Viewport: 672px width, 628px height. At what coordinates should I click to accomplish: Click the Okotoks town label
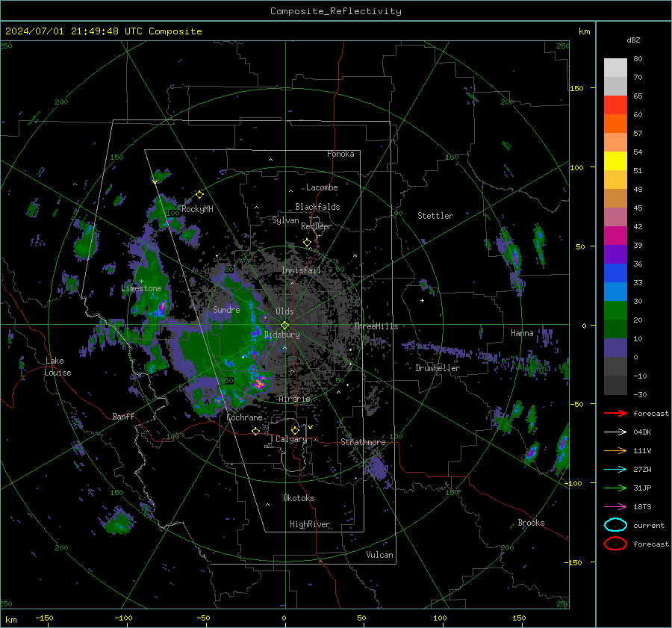pos(299,498)
